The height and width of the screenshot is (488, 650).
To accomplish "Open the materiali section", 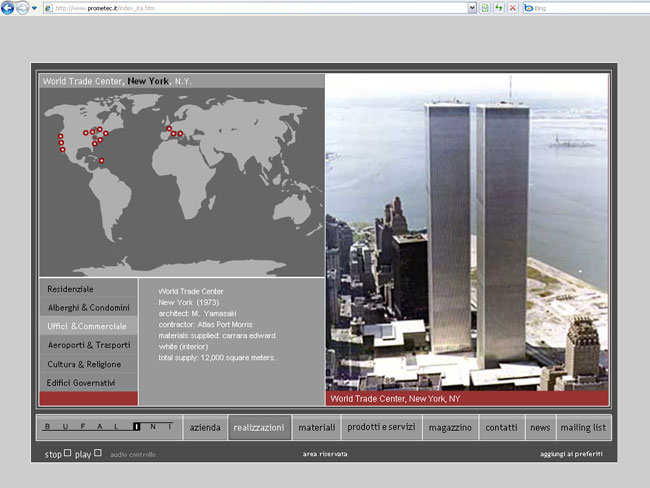I will pos(317,427).
